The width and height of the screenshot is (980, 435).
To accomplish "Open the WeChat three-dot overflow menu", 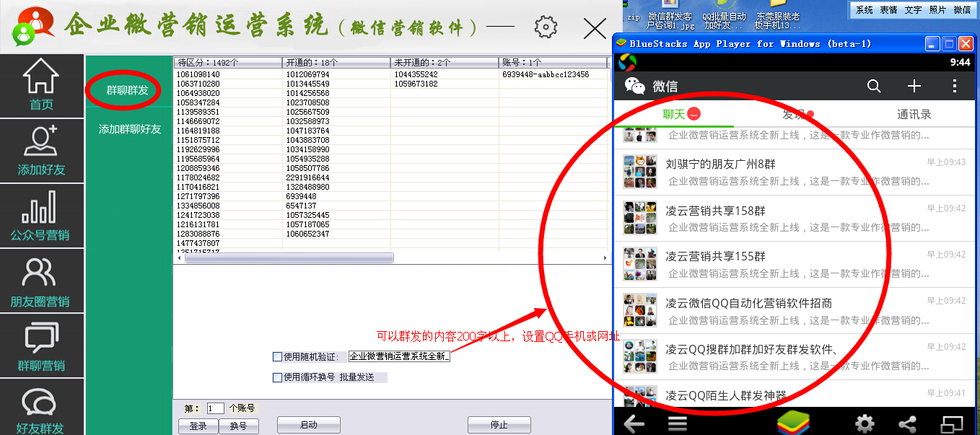I will (955, 87).
